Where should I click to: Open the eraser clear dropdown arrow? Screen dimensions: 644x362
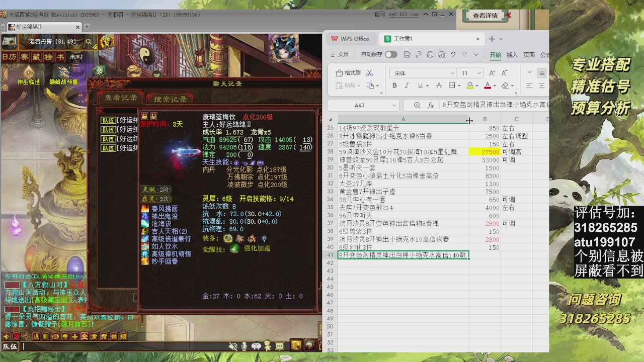pos(512,85)
